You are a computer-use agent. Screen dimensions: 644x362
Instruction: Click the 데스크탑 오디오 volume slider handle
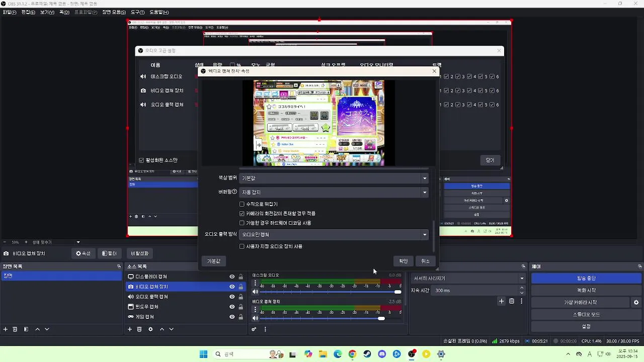(397, 292)
